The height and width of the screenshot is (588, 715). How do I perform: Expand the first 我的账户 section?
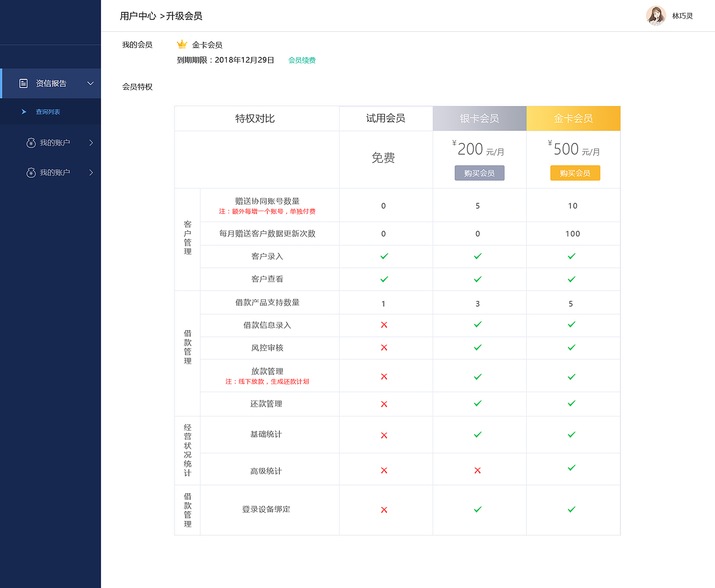pos(91,142)
